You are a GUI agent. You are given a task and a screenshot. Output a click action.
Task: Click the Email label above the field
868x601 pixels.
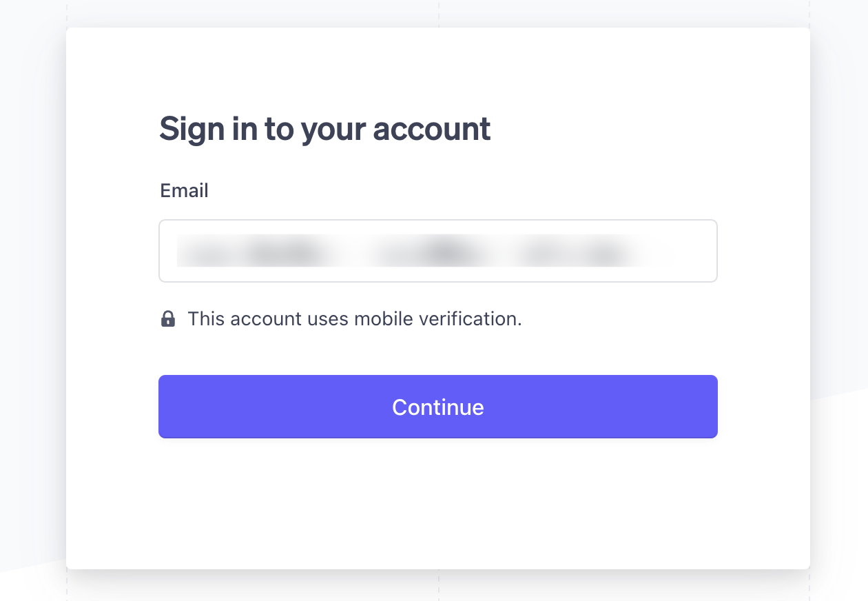(x=184, y=190)
